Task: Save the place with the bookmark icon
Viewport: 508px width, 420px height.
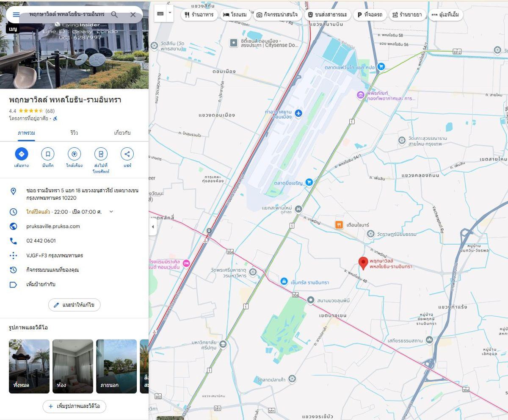Action: pyautogui.click(x=48, y=154)
